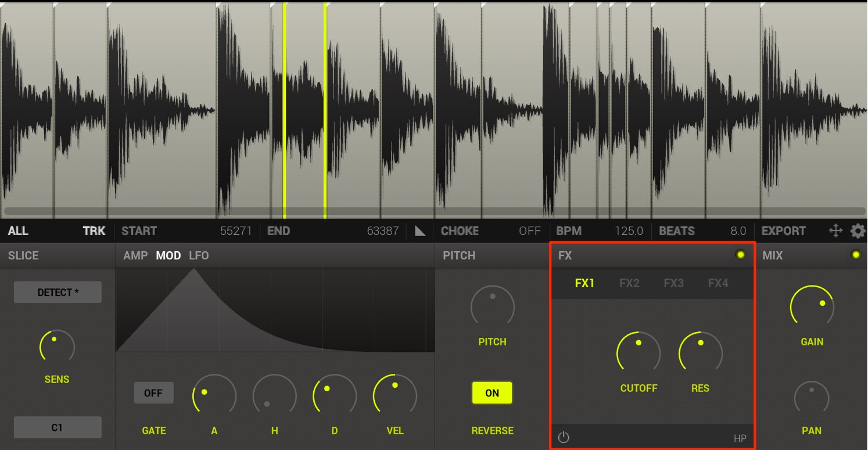Click the SENS knob

57,347
